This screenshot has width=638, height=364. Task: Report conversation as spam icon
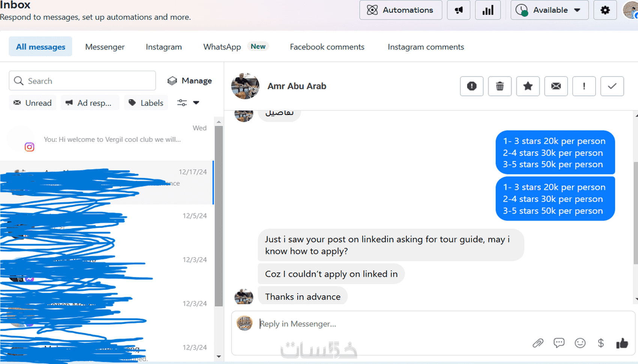(x=472, y=86)
